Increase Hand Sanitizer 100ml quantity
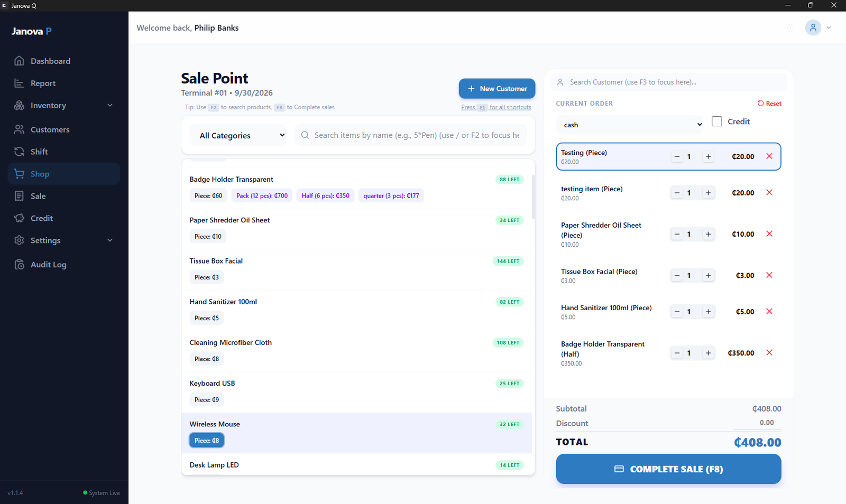846x504 pixels. pos(708,312)
